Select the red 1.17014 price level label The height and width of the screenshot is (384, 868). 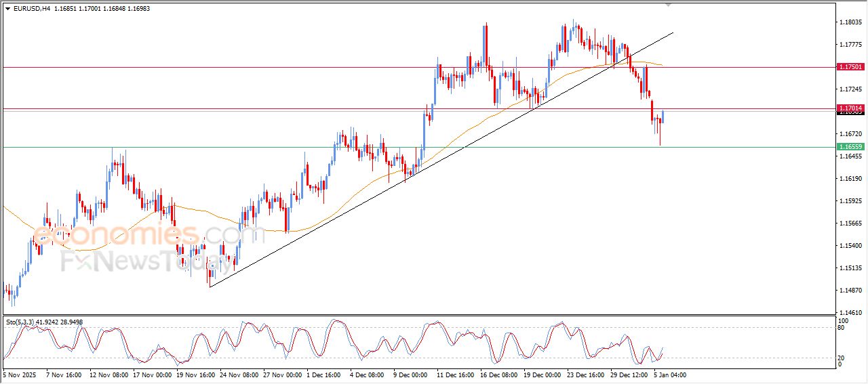tap(850, 108)
